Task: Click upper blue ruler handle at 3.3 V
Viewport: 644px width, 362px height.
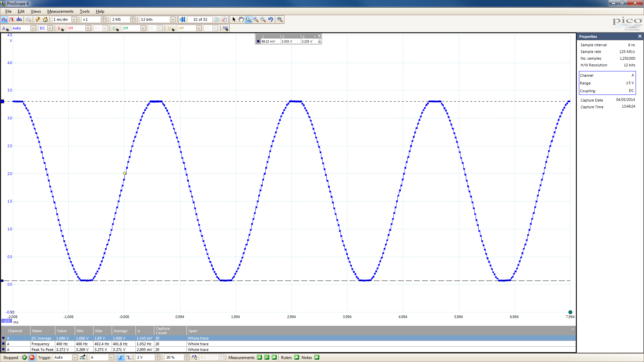Action: pyautogui.click(x=2, y=101)
